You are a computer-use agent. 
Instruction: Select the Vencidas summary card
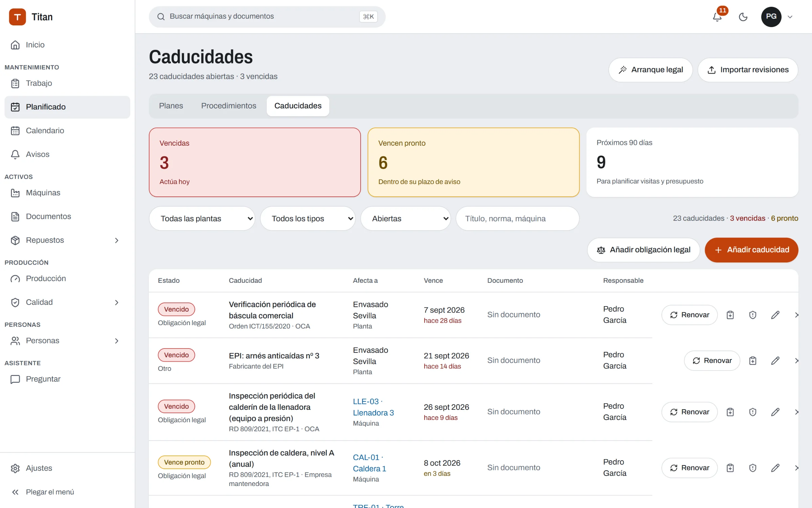pos(255,162)
